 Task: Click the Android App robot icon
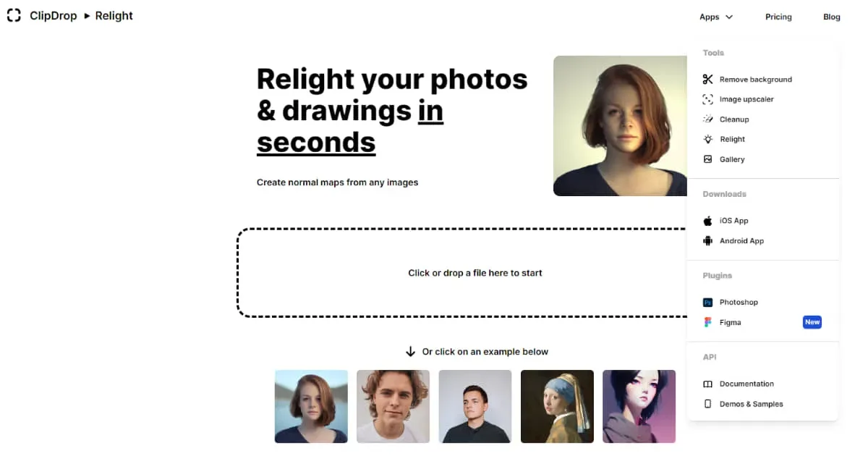707,241
